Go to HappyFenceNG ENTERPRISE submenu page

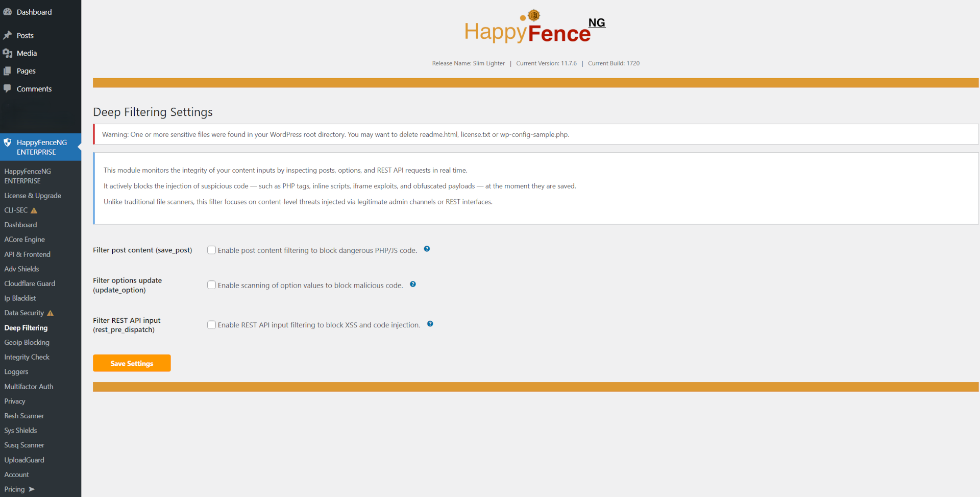[x=28, y=176]
